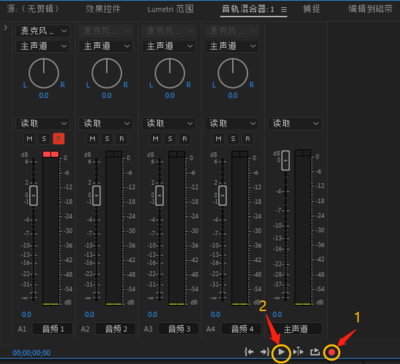
Task: Expand the effects and sends chevron
Action: coord(6,28)
